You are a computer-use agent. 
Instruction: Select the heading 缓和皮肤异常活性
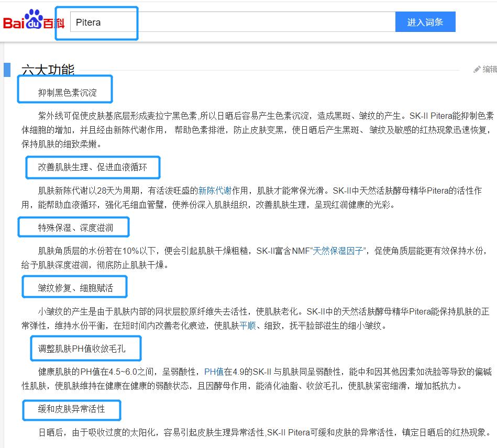[71, 410]
